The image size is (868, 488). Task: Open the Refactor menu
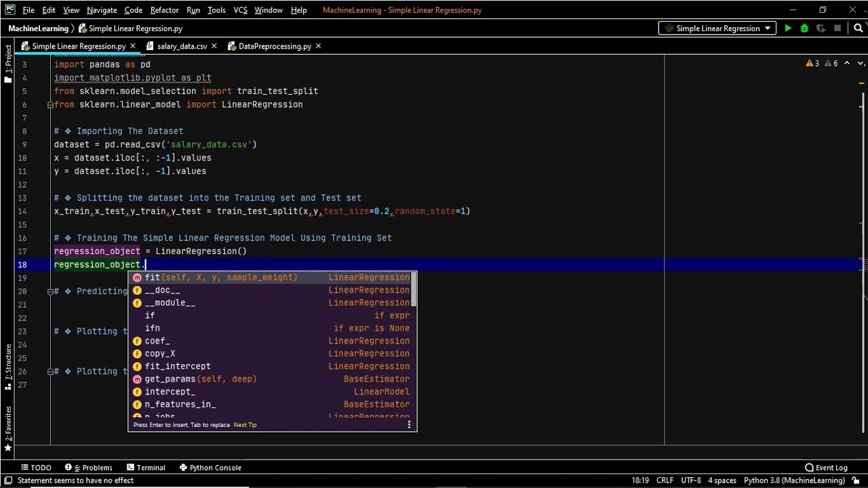pos(164,10)
